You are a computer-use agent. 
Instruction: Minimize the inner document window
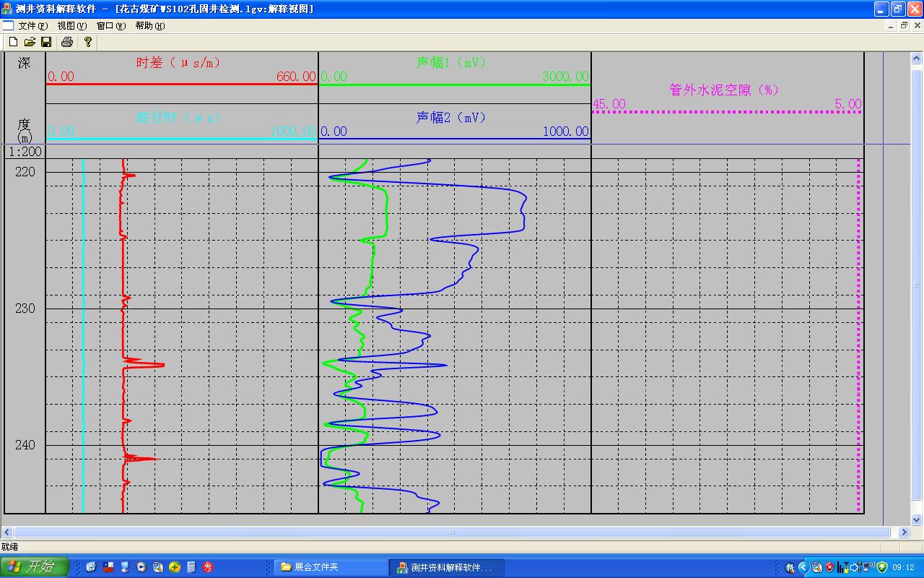[x=891, y=25]
